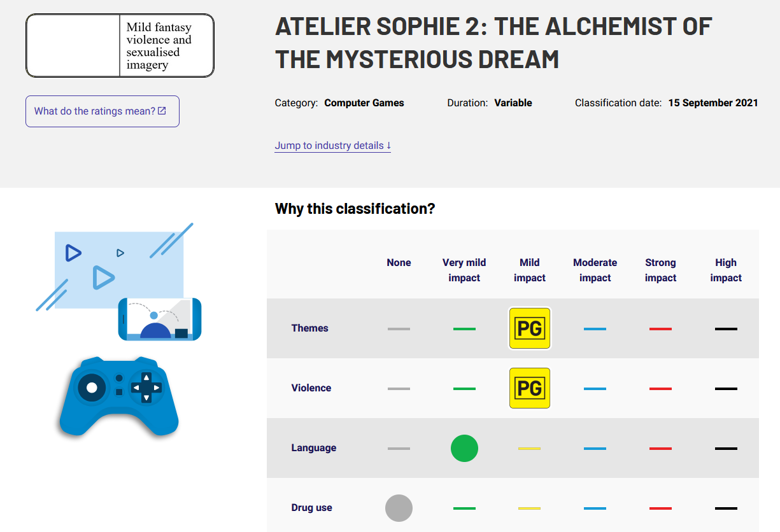Click the red Strong impact dash in Themes
Image resolution: width=780 pixels, height=532 pixels.
tap(660, 329)
